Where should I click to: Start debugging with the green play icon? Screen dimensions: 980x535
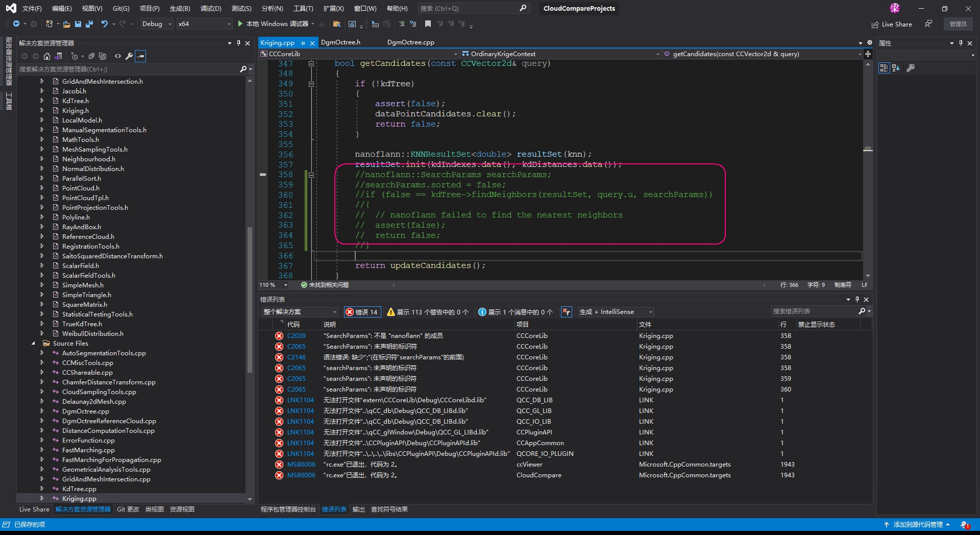coord(240,24)
